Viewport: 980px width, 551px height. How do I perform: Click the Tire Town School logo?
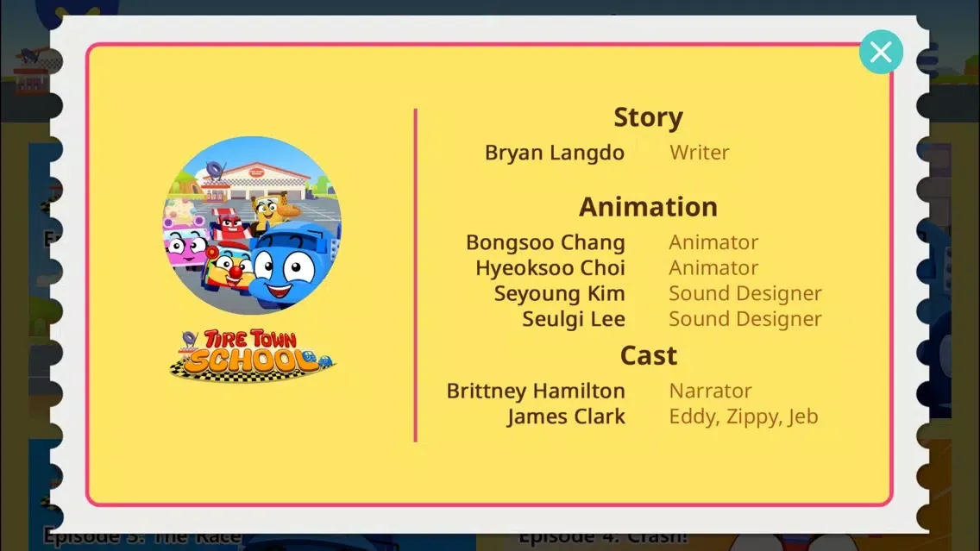[253, 355]
